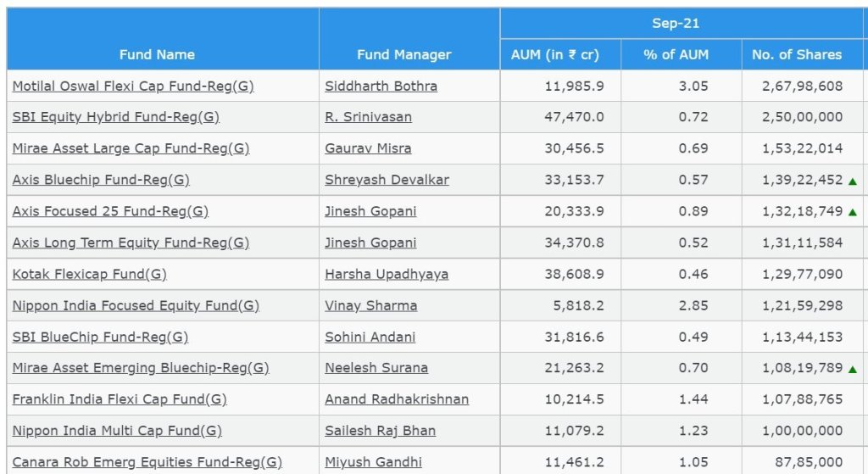The width and height of the screenshot is (868, 474).
Task: Open Kotak Flexicap Fund(G) page
Action: click(x=89, y=274)
